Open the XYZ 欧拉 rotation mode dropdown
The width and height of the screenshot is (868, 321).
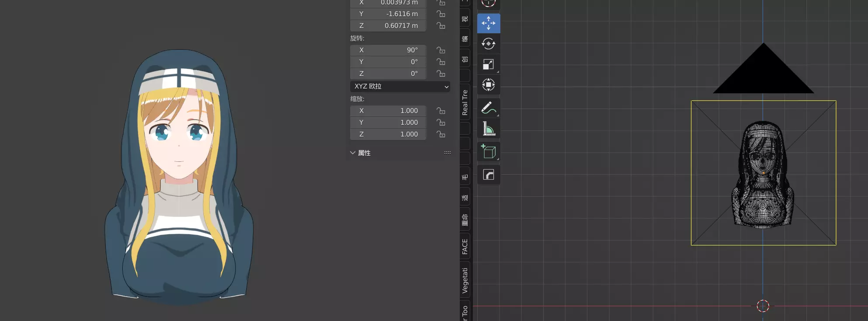(400, 86)
